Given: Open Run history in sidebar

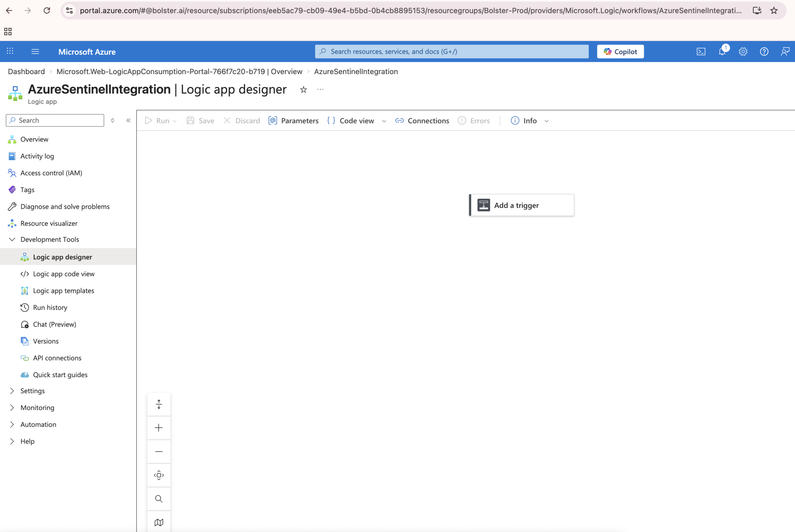Looking at the screenshot, I should (x=50, y=307).
